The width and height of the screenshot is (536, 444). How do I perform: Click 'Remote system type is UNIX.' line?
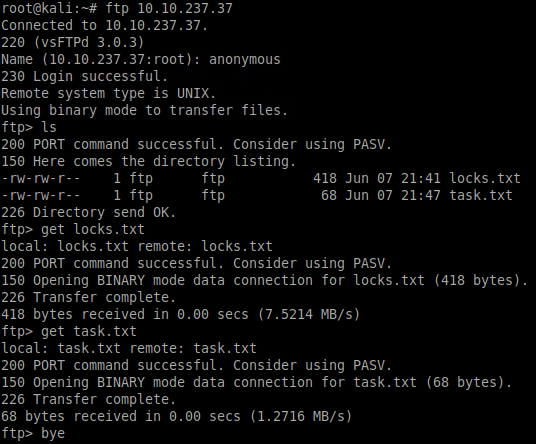109,94
